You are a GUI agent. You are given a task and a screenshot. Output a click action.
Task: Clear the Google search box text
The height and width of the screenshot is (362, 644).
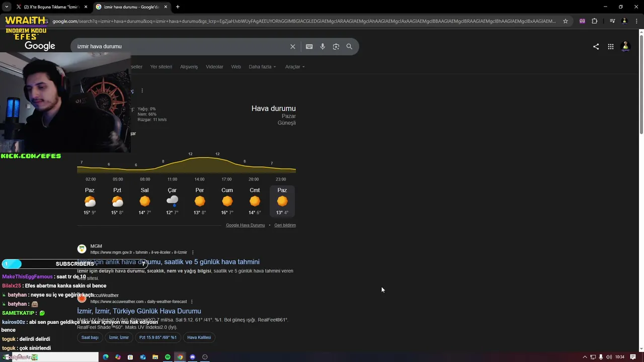click(x=293, y=46)
